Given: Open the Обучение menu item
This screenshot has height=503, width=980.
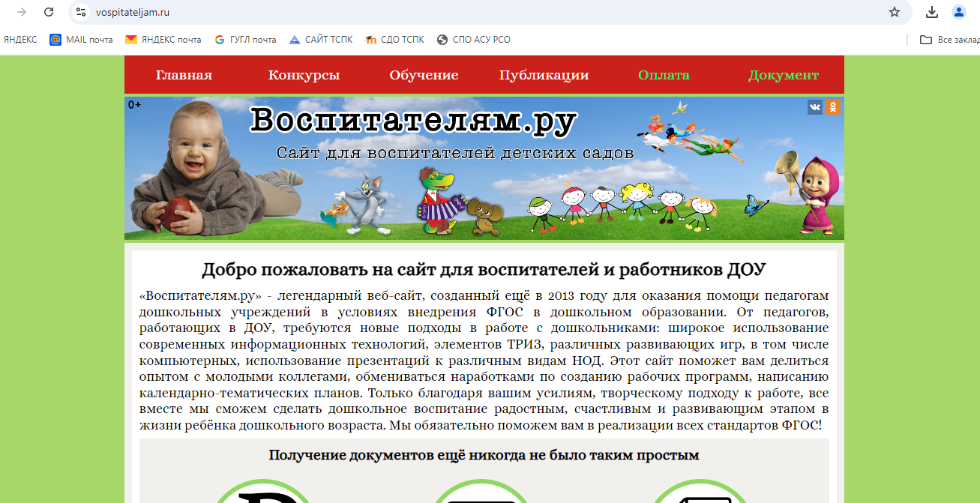Looking at the screenshot, I should pyautogui.click(x=424, y=75).
